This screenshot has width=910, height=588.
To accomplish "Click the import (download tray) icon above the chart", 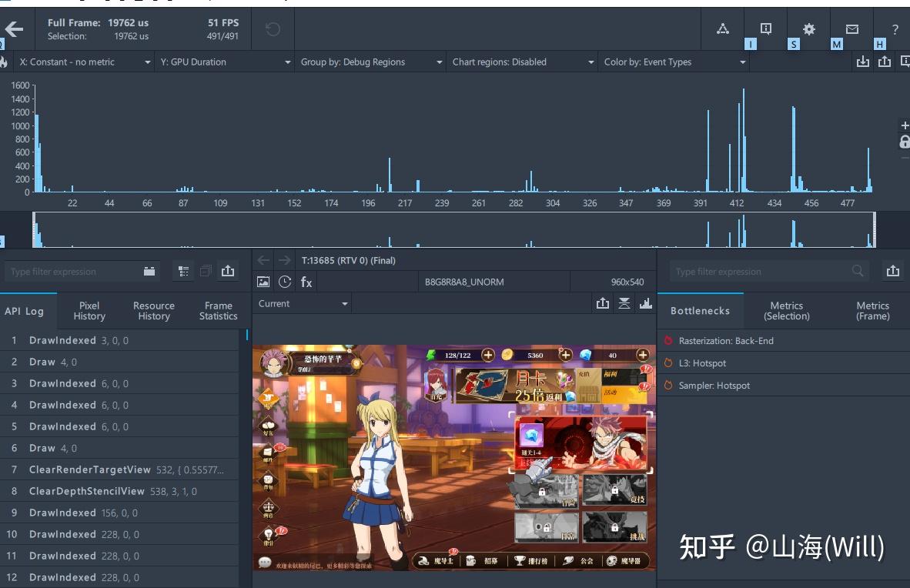I will coord(863,62).
